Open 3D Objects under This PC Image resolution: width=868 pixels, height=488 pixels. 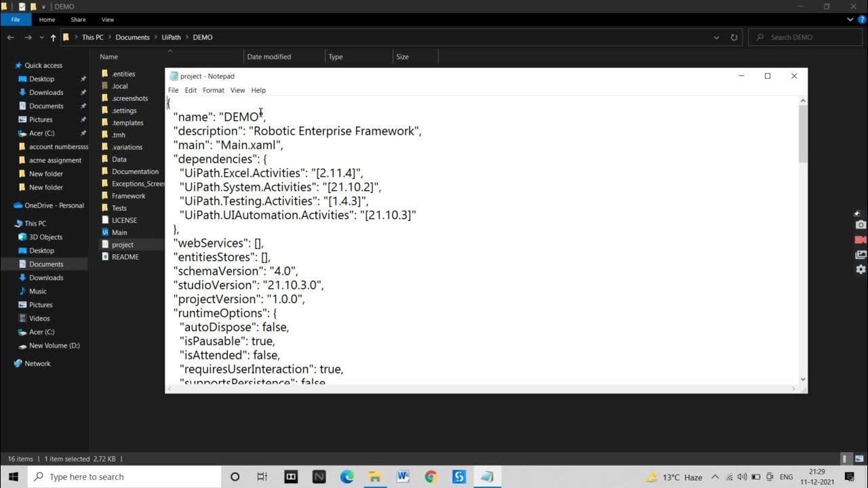click(x=45, y=237)
